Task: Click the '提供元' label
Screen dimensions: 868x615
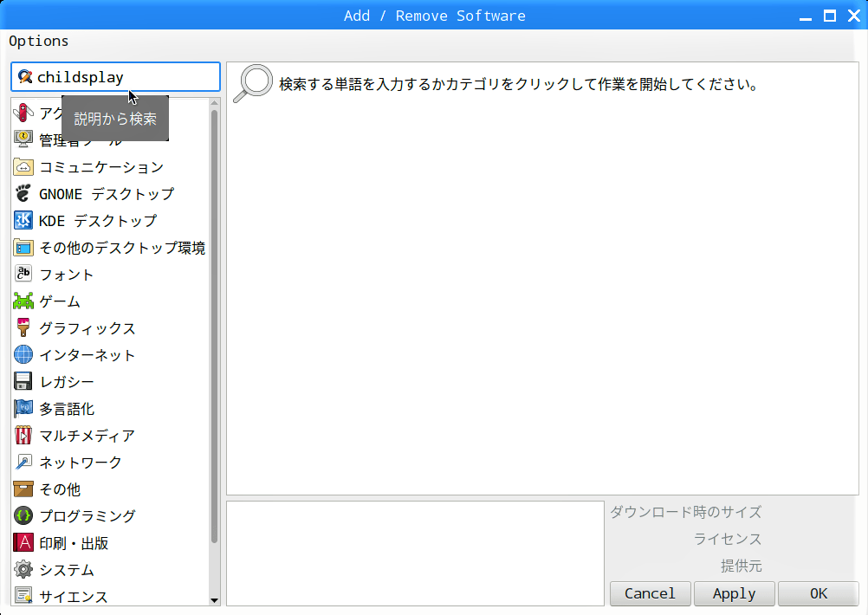Action: click(x=742, y=566)
